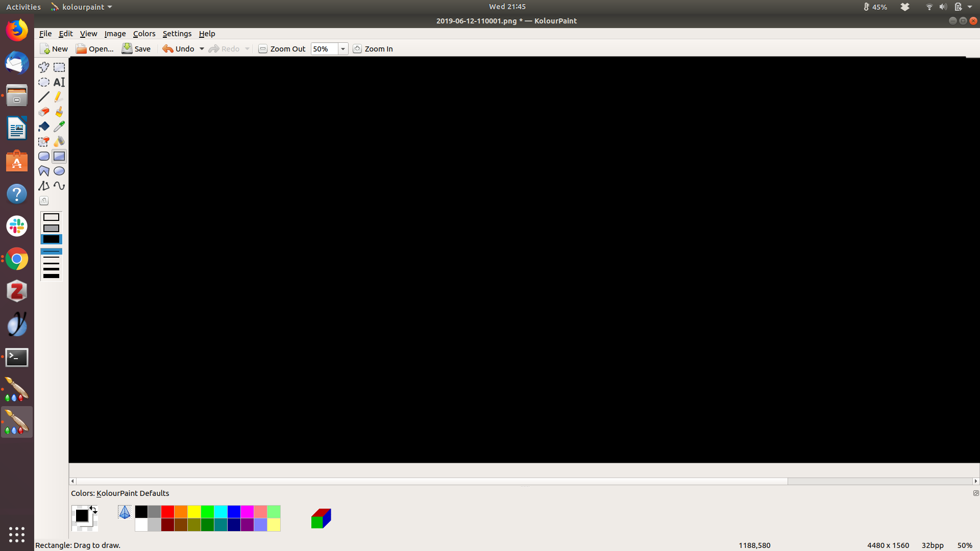Activate the Ellipse shape tool
The width and height of the screenshot is (980, 551).
(x=59, y=171)
